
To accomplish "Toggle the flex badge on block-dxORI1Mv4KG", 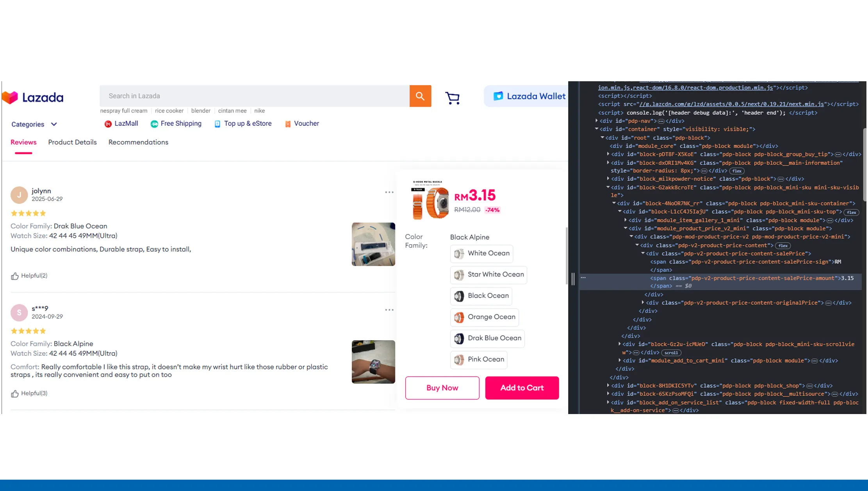I will click(737, 171).
